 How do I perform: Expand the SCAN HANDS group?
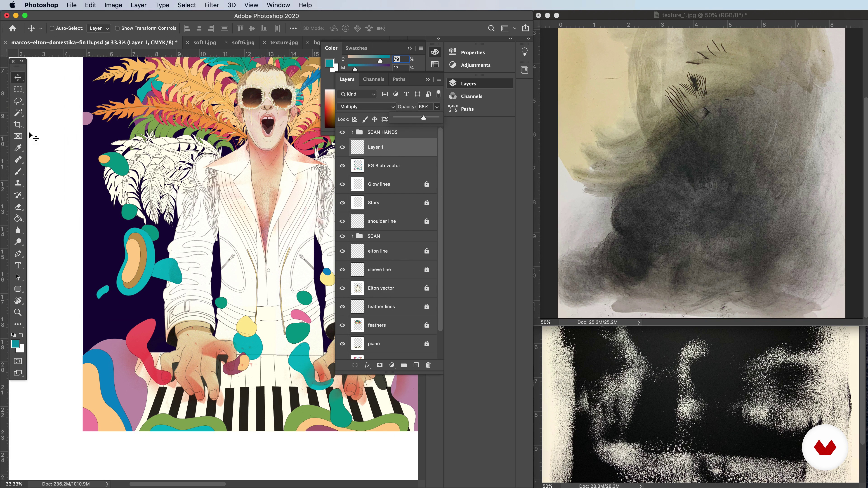352,132
